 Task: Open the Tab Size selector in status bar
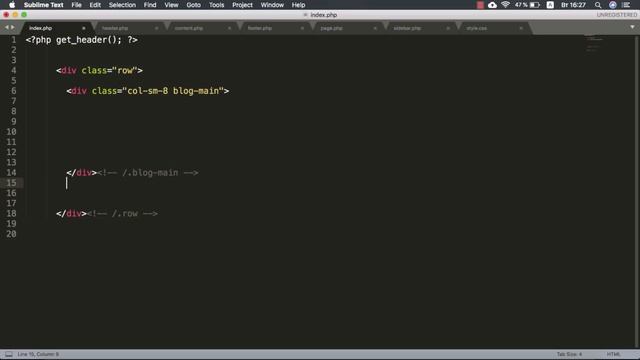tap(569, 354)
